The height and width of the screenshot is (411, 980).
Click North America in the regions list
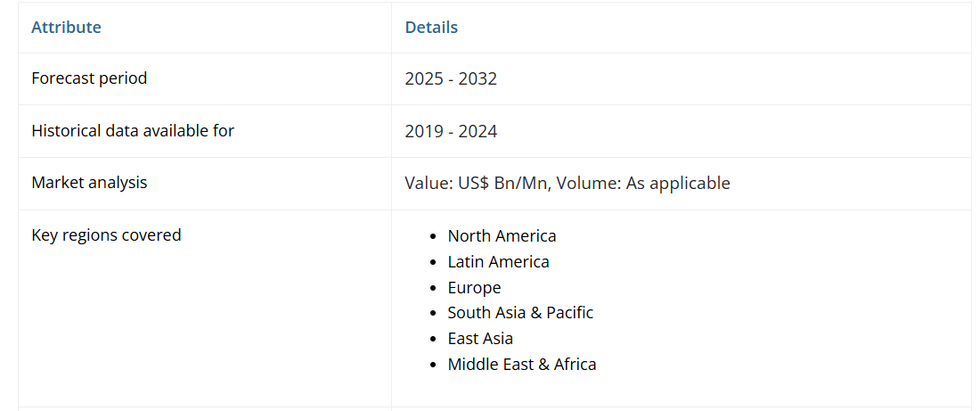click(502, 236)
